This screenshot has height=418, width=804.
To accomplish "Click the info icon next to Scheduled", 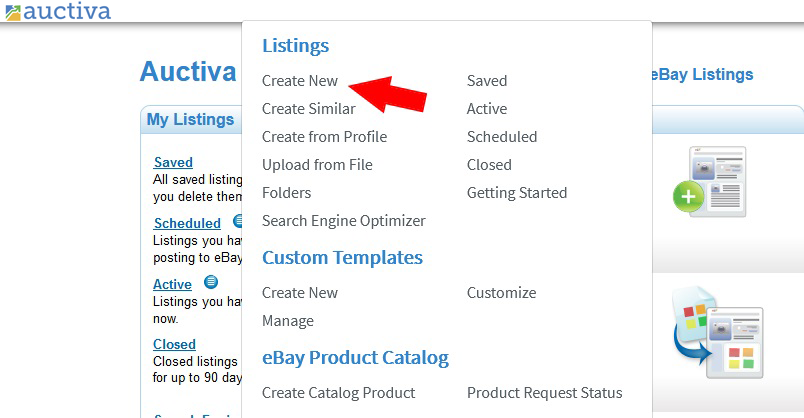I will (x=237, y=221).
